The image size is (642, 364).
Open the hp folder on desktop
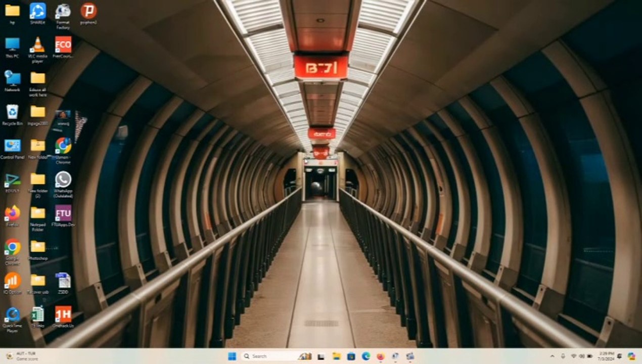click(12, 13)
